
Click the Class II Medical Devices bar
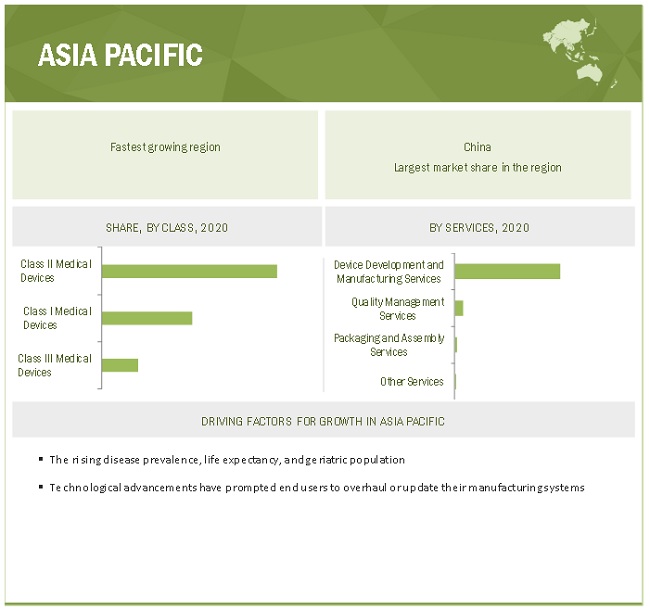click(x=189, y=271)
